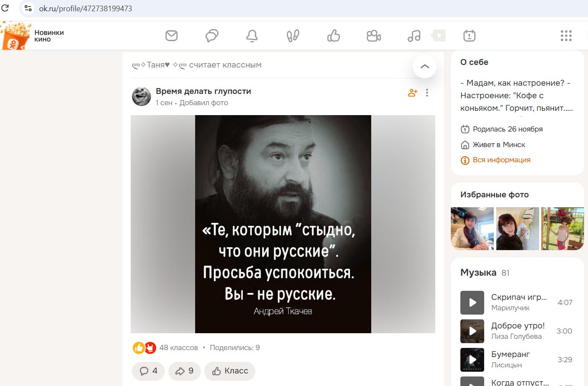Screen dimensions: 588x386
Task: Click the Родилась 26 ноября text
Action: click(508, 129)
